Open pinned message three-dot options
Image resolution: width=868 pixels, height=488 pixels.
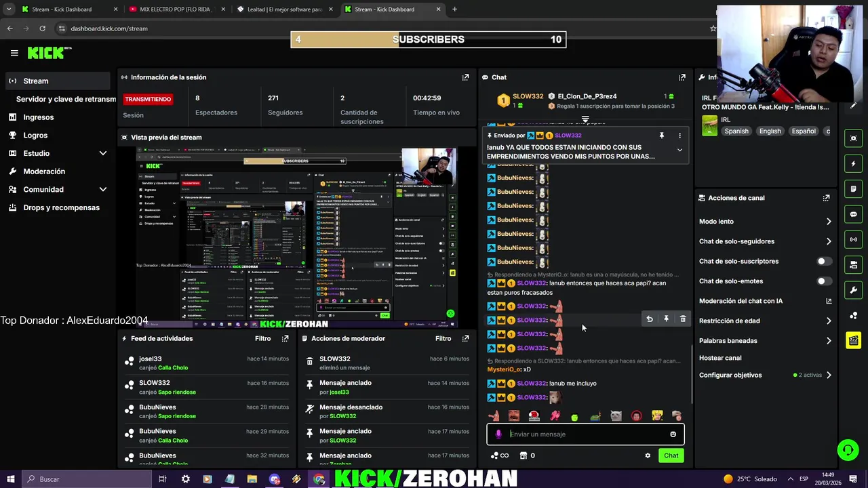[x=679, y=136]
